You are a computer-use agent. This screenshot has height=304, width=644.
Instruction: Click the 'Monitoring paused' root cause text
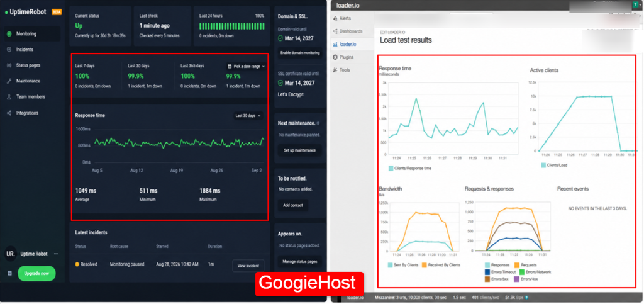pos(127,264)
